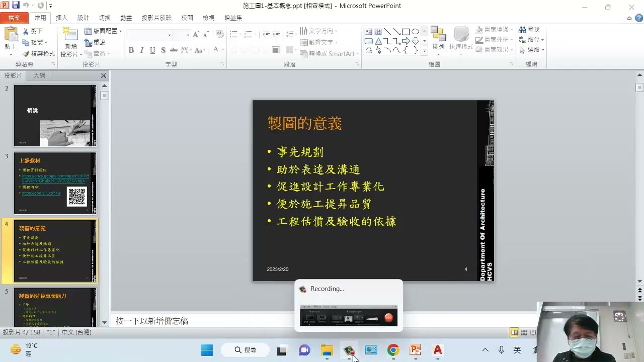Close the slides thumbnail pane
644x362 pixels.
point(104,76)
